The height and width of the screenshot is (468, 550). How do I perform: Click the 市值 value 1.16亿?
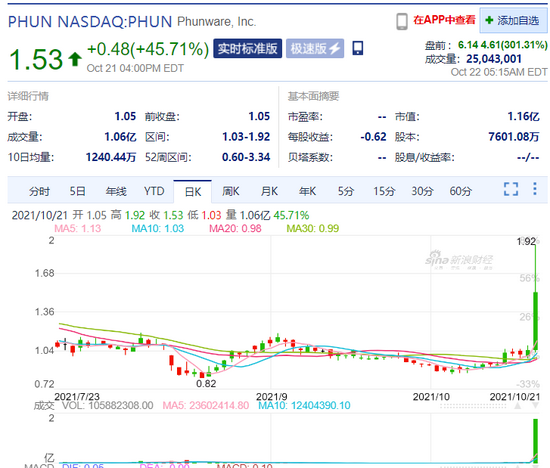(x=523, y=116)
